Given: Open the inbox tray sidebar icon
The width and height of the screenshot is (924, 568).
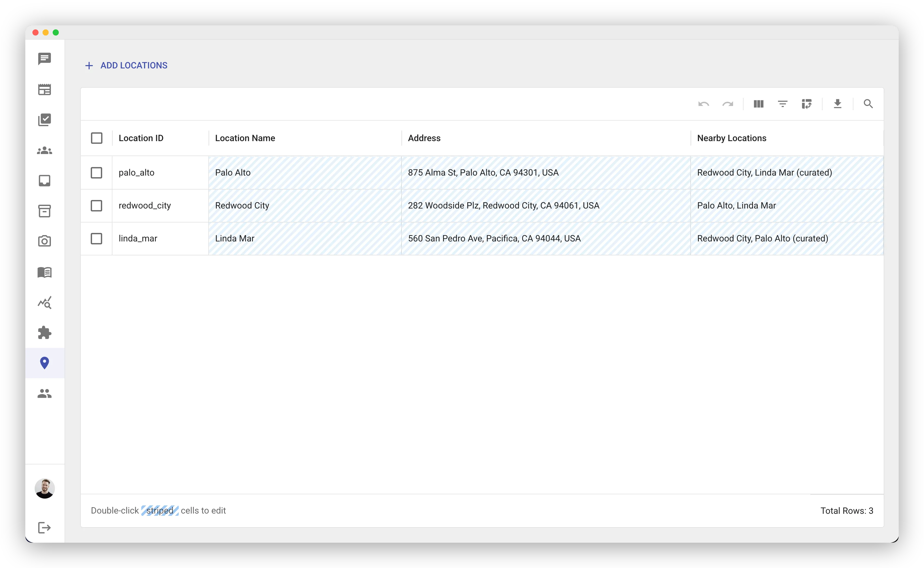Looking at the screenshot, I should [44, 181].
